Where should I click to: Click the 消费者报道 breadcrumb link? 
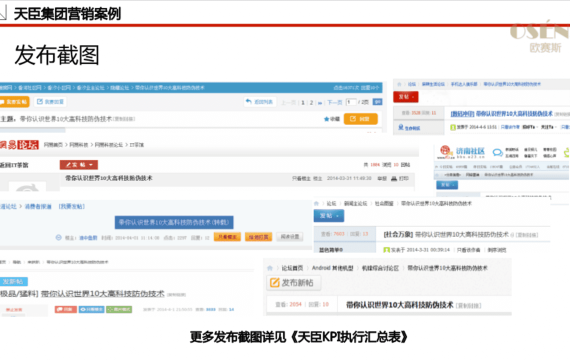(38, 207)
